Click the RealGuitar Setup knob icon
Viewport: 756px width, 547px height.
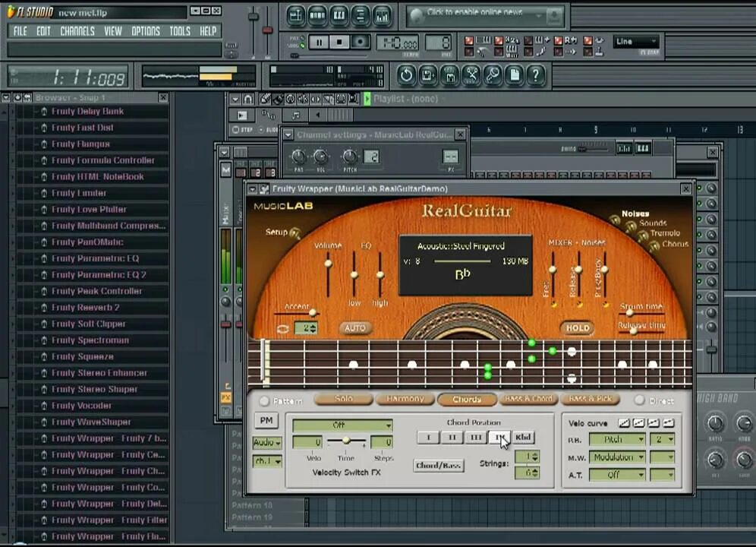coord(295,234)
